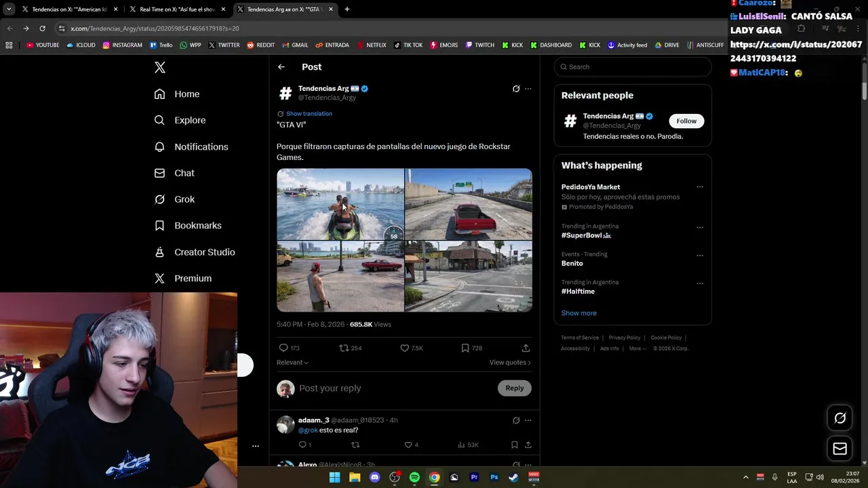Switch to the first Tendencias American tab

tap(70, 9)
